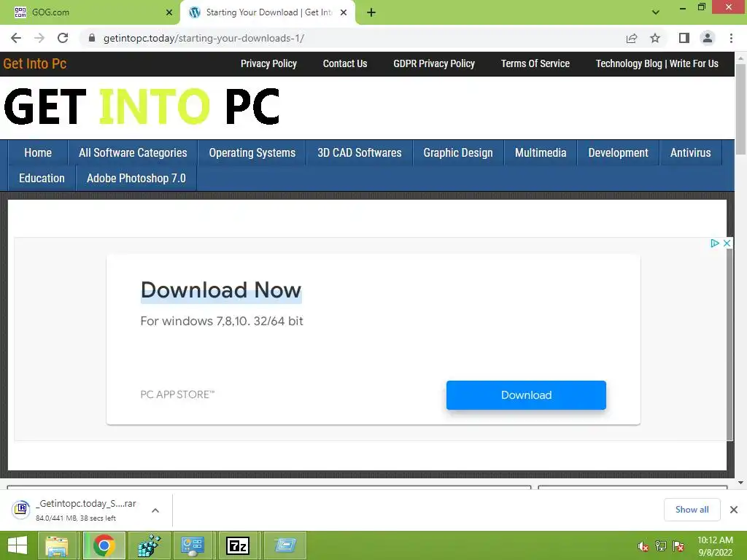Open a new tab with the plus button
The image size is (747, 560).
click(371, 13)
